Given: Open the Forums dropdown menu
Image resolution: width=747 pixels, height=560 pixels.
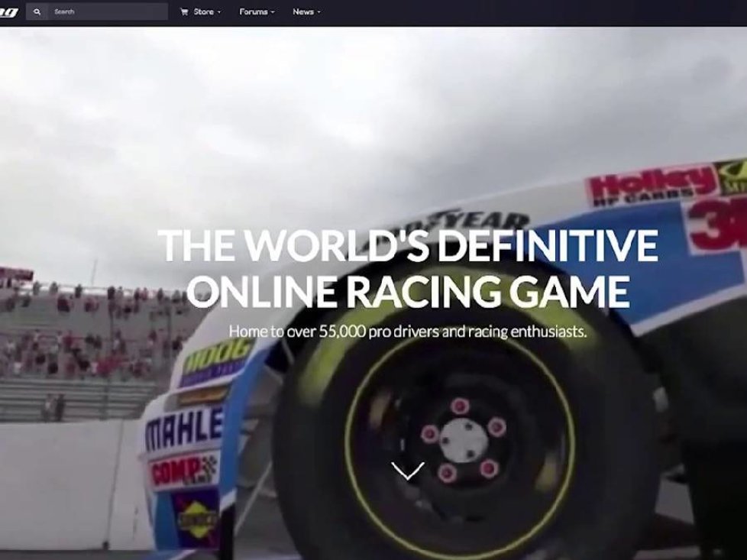Looking at the screenshot, I should coord(257,12).
